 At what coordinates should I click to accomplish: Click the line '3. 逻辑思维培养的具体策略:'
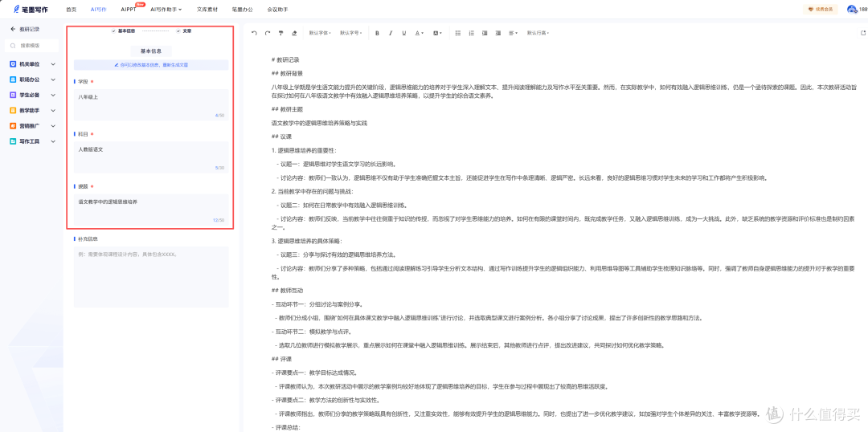(x=307, y=241)
